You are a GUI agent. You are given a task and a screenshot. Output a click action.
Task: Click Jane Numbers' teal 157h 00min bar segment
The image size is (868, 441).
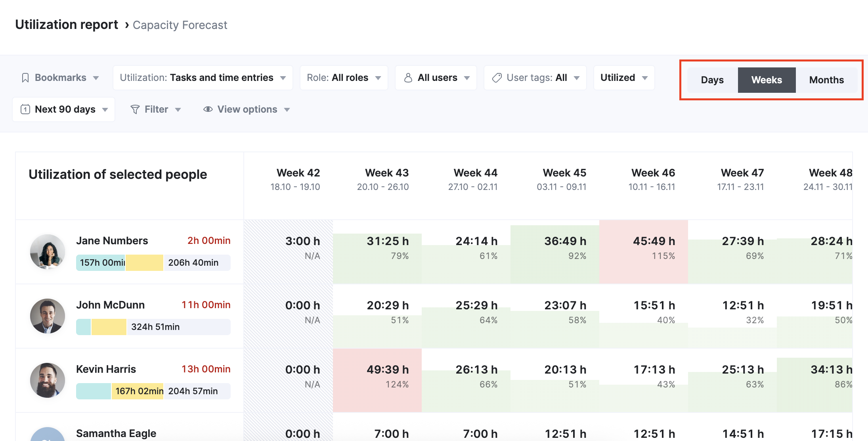[x=101, y=263]
